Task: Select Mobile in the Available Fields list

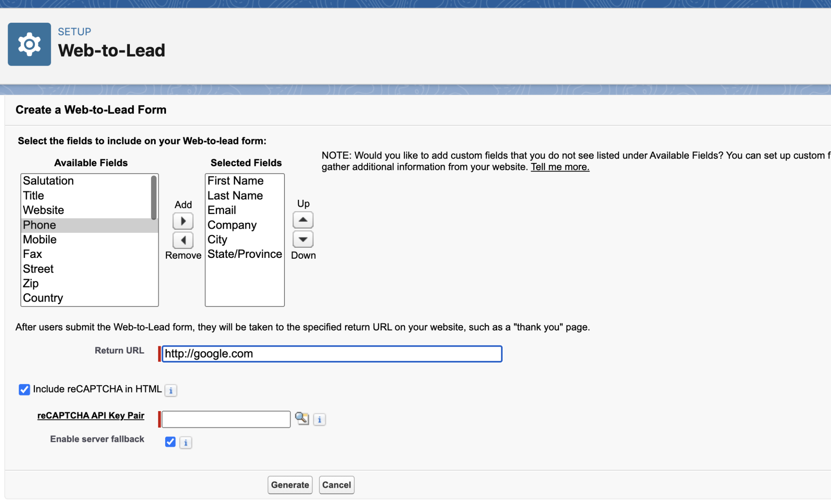Action: (39, 239)
